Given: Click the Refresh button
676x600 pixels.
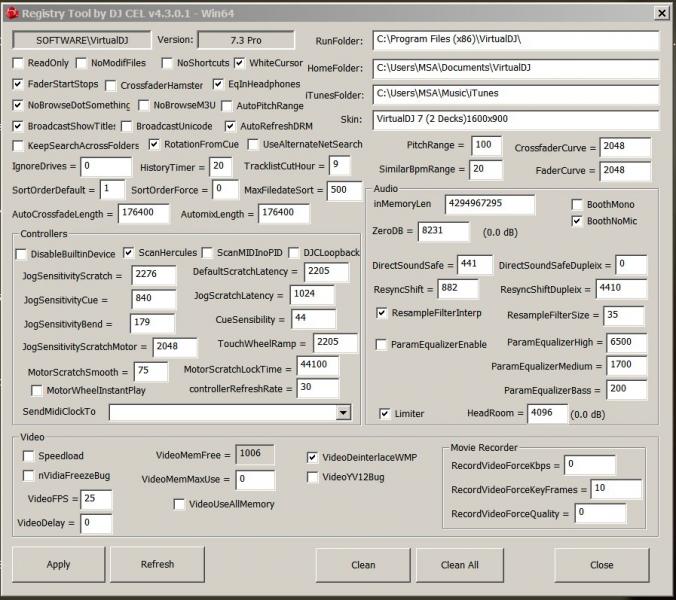Looking at the screenshot, I should click(x=157, y=564).
